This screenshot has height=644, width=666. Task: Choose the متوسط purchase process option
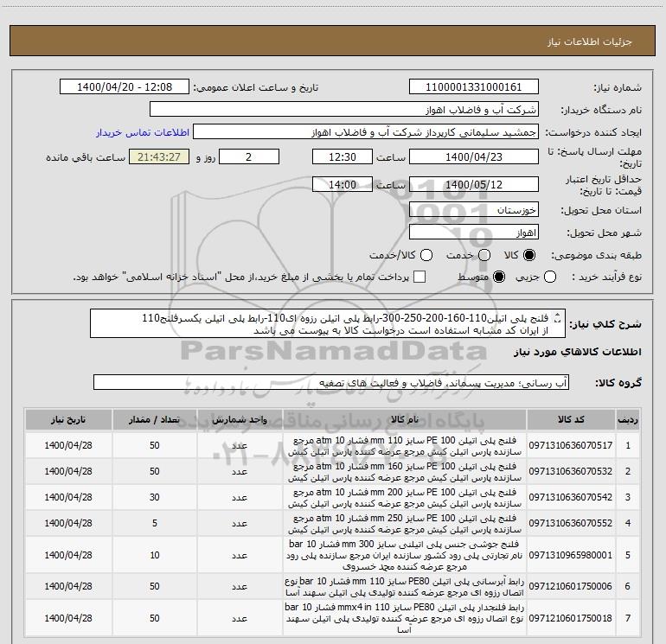(x=499, y=277)
